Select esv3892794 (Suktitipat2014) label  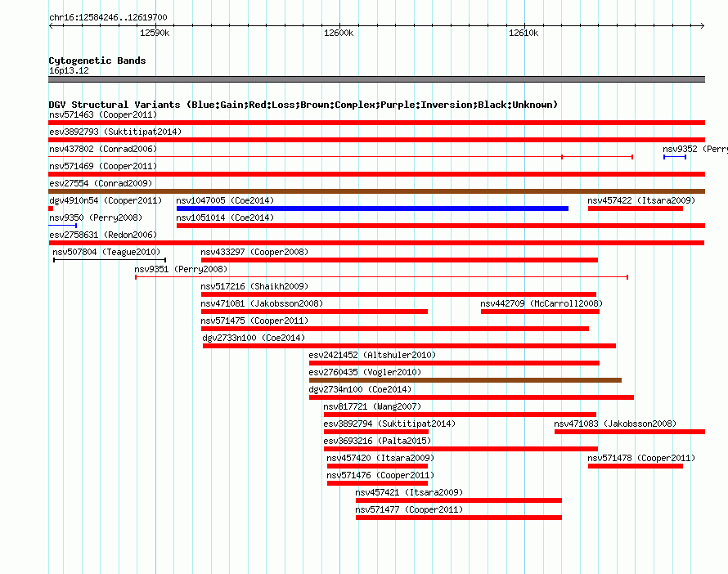[x=389, y=424]
